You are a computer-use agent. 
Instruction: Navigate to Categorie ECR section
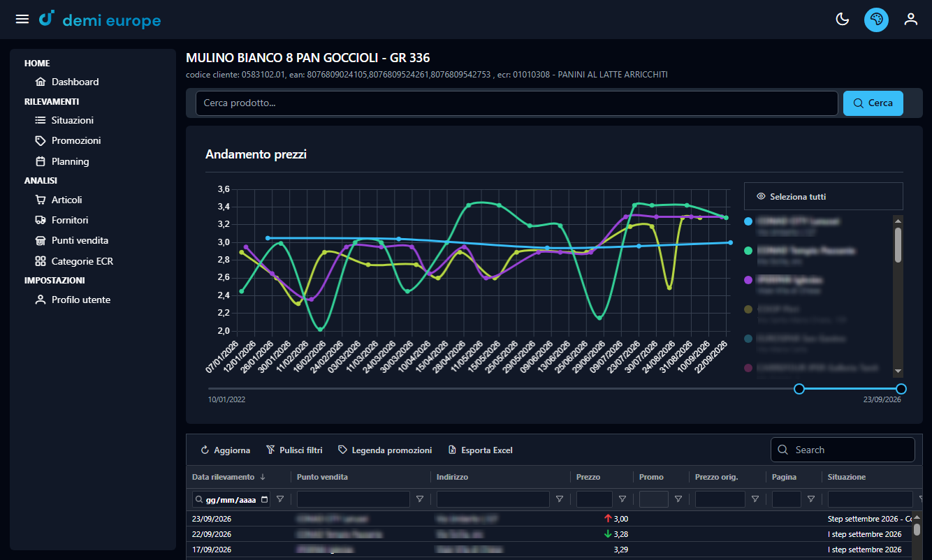click(x=73, y=261)
